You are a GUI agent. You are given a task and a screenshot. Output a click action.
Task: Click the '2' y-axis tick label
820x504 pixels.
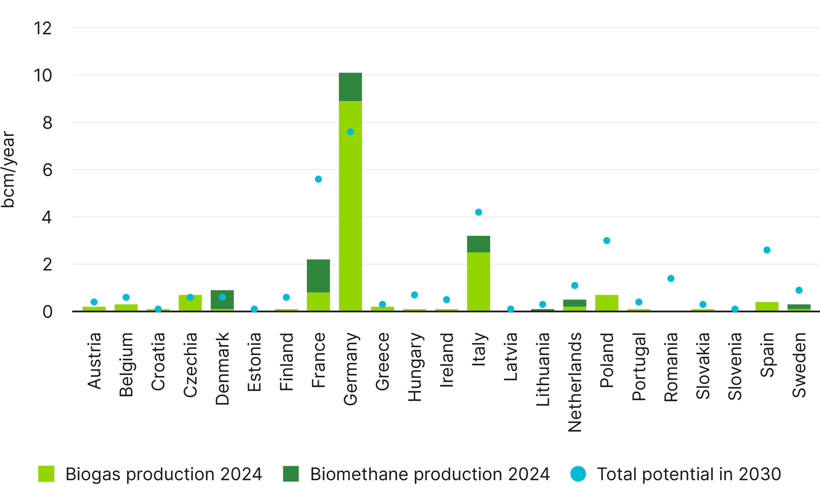click(47, 265)
